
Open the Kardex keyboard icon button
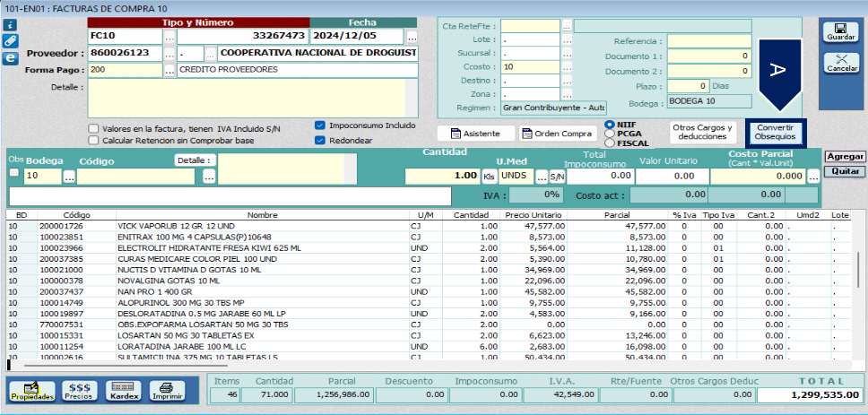point(123,391)
